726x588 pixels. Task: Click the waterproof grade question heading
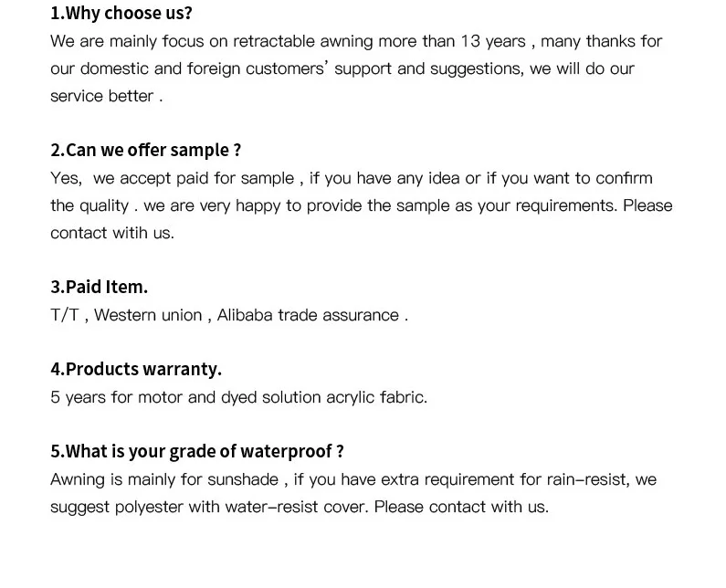197,452
